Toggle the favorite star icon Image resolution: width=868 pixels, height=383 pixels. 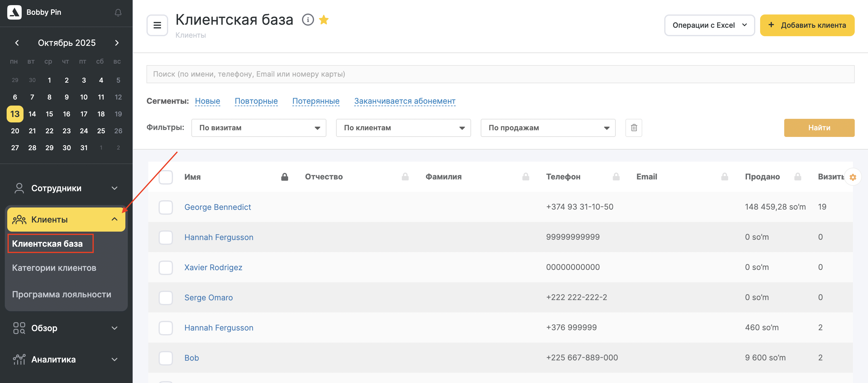pos(324,20)
